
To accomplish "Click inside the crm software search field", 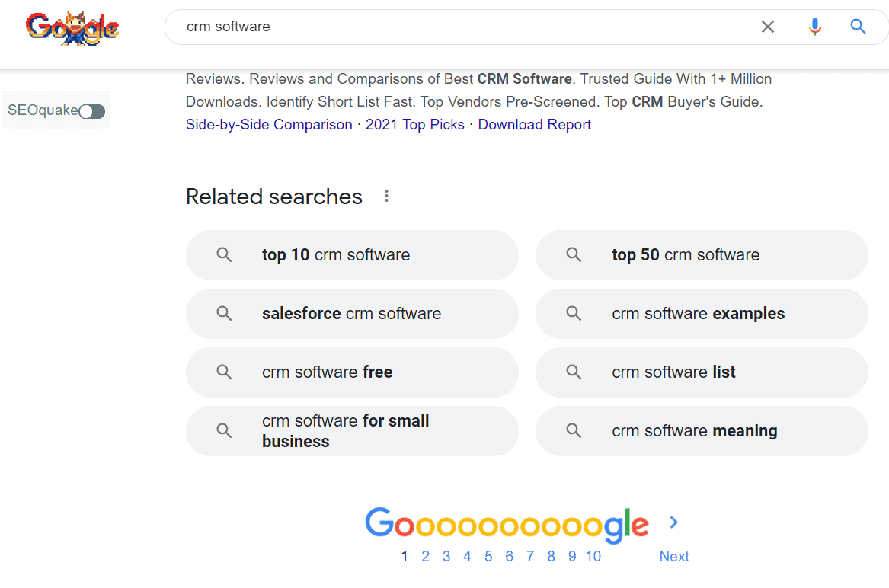I will point(457,27).
